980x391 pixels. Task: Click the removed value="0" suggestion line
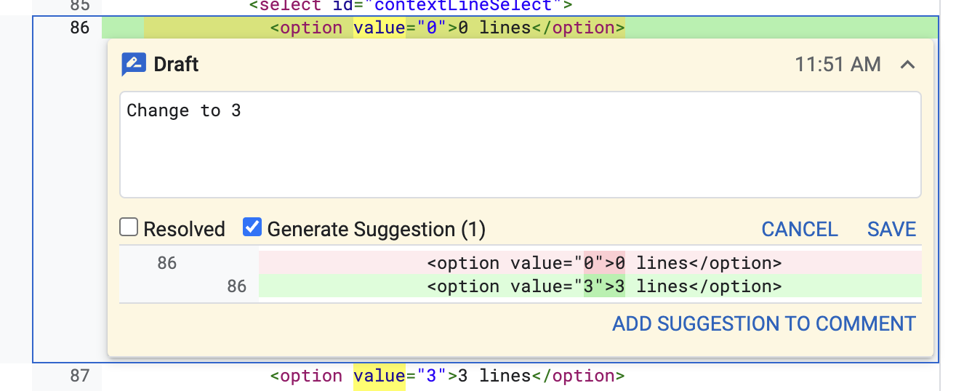coord(603,263)
